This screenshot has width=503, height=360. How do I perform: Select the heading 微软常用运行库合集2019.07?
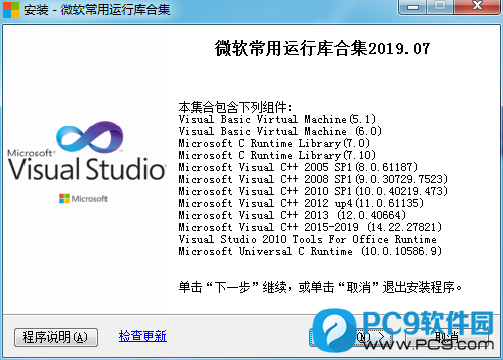point(322,49)
